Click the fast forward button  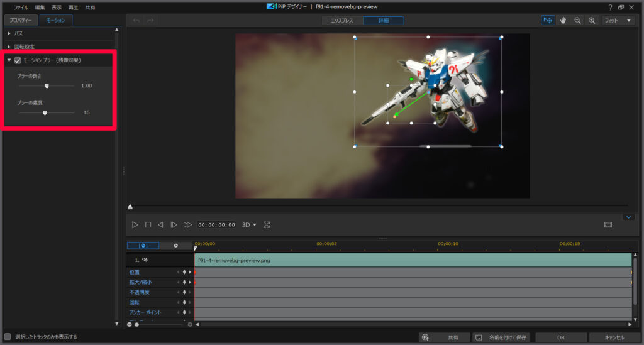click(x=187, y=225)
